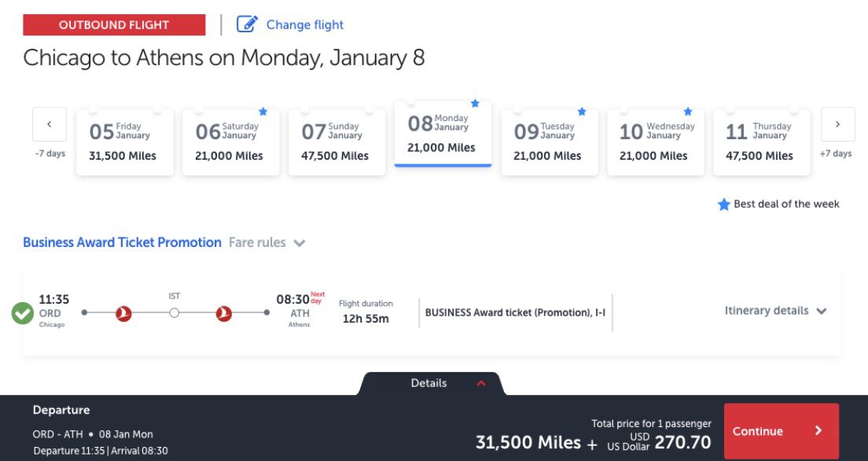The height and width of the screenshot is (461, 868).
Task: Select 10 Wednesday January date card
Action: [656, 142]
